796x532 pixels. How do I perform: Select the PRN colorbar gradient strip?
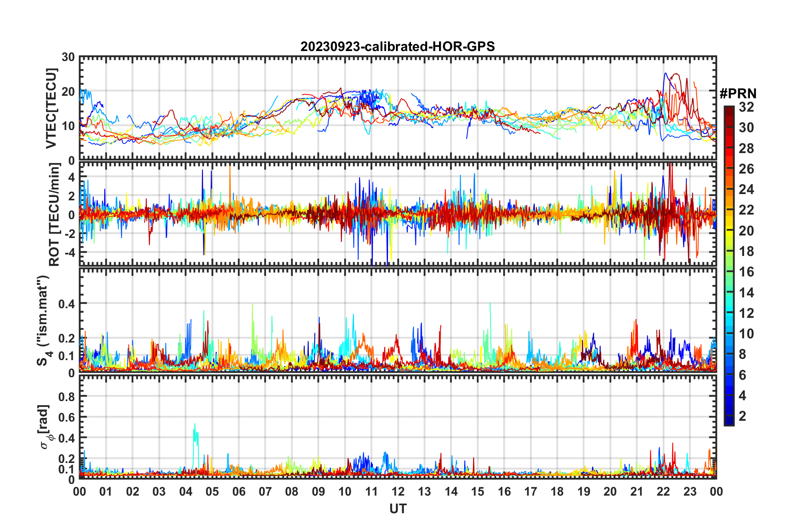pos(729,266)
